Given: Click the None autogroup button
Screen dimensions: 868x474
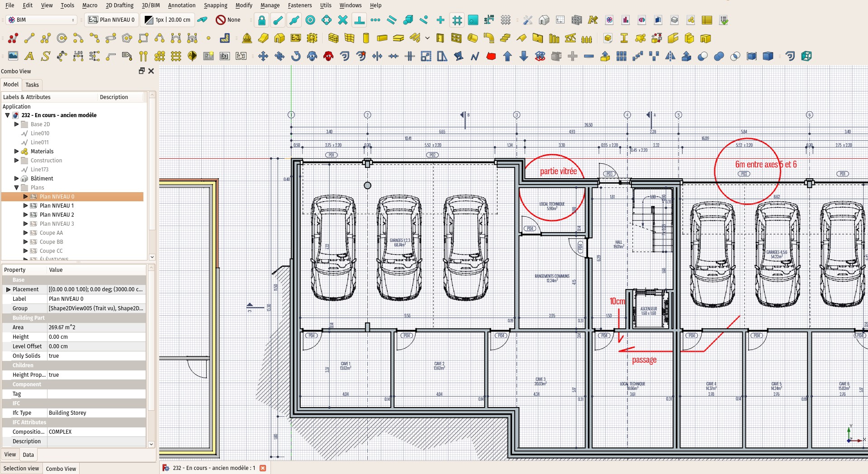Looking at the screenshot, I should tap(228, 20).
